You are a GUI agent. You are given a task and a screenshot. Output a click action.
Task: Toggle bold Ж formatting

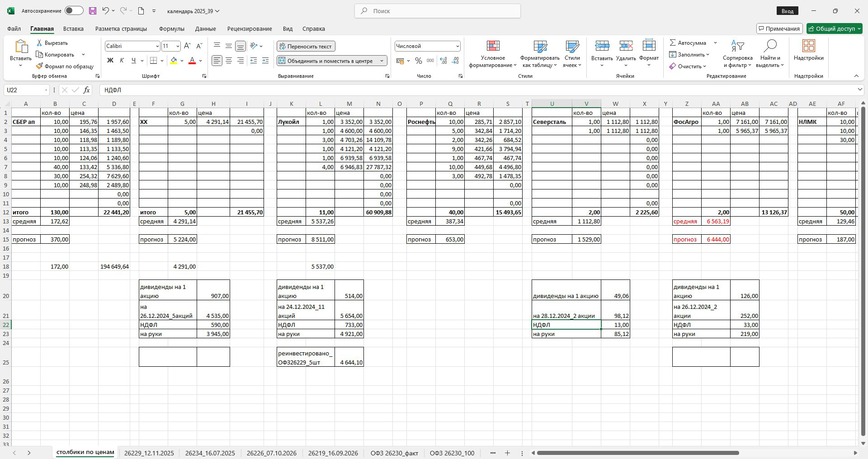pyautogui.click(x=110, y=61)
